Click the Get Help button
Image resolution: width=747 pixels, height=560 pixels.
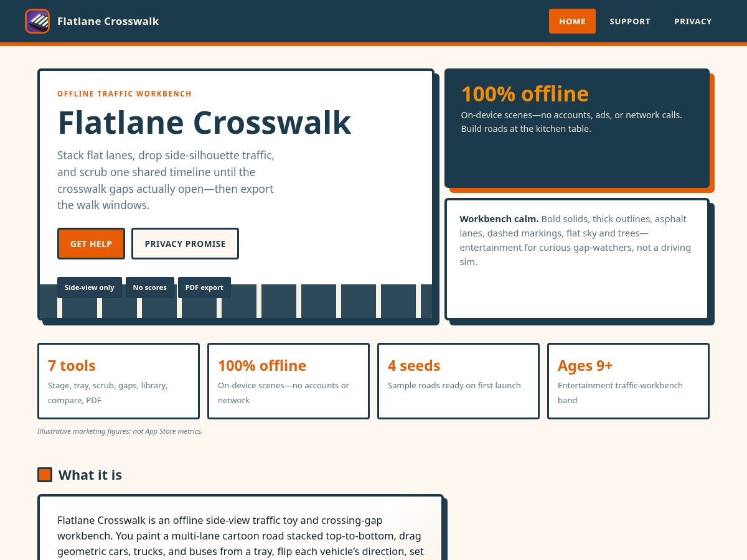91,243
